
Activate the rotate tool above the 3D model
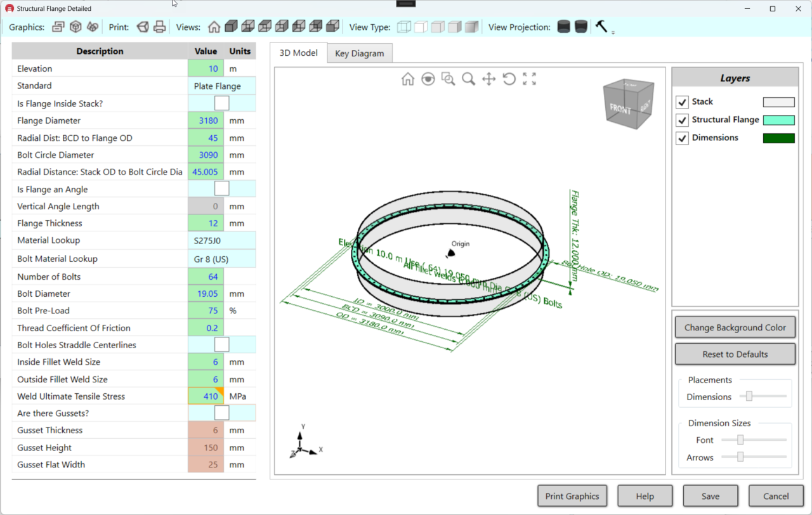coord(509,79)
